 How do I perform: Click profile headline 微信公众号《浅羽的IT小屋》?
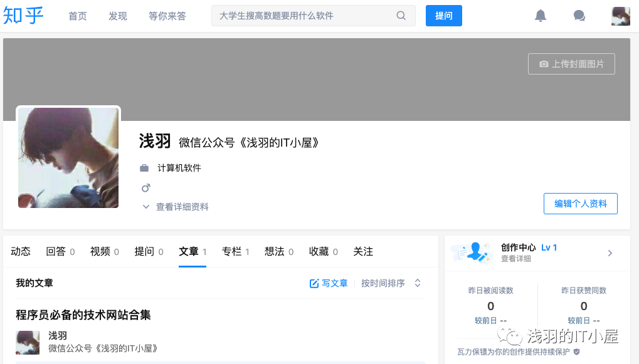(x=249, y=142)
